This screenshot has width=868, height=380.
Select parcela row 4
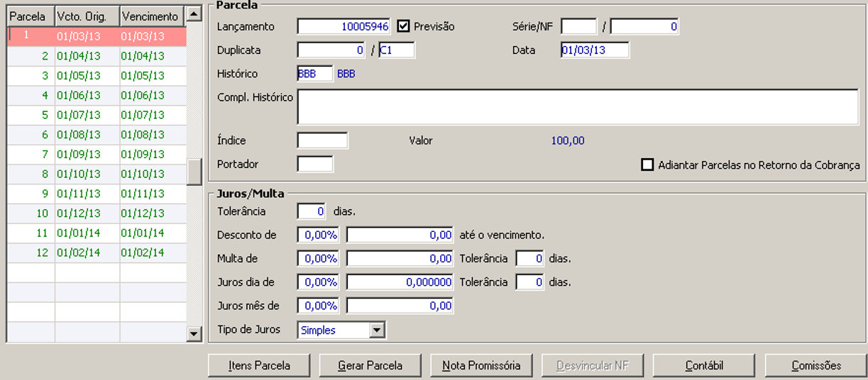click(97, 96)
